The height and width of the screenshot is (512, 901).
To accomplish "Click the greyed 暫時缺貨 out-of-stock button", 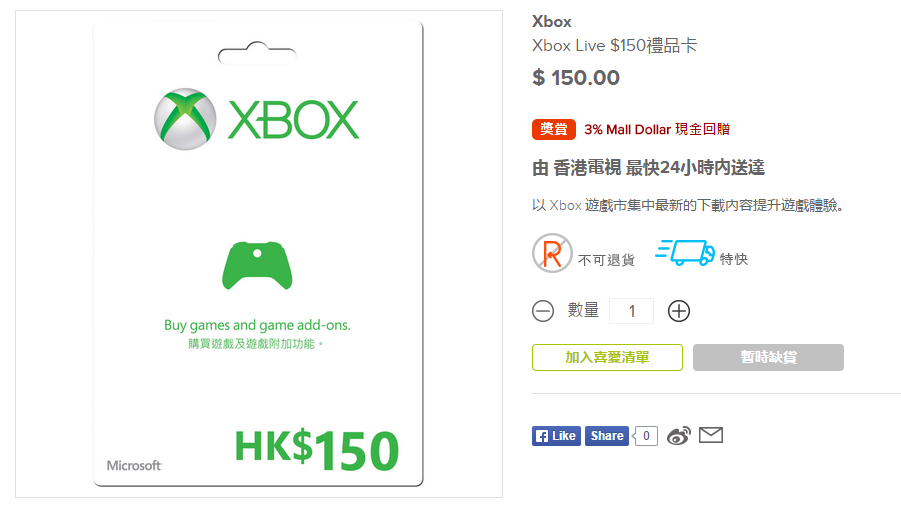I will click(768, 357).
